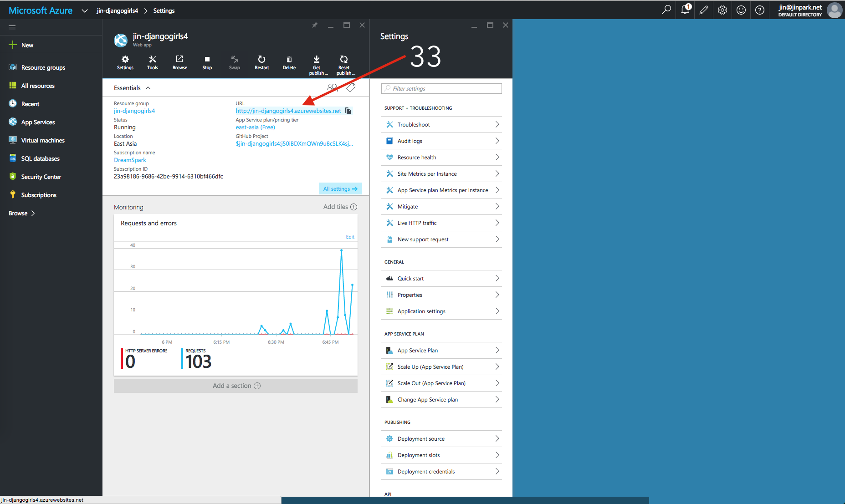Edit the Requests and errors chart
The width and height of the screenshot is (845, 504).
350,237
